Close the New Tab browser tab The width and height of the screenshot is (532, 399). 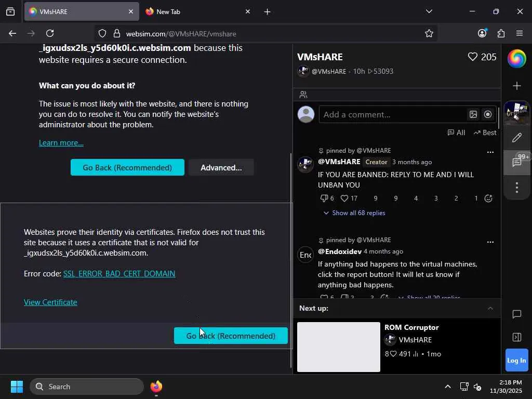[x=248, y=11]
